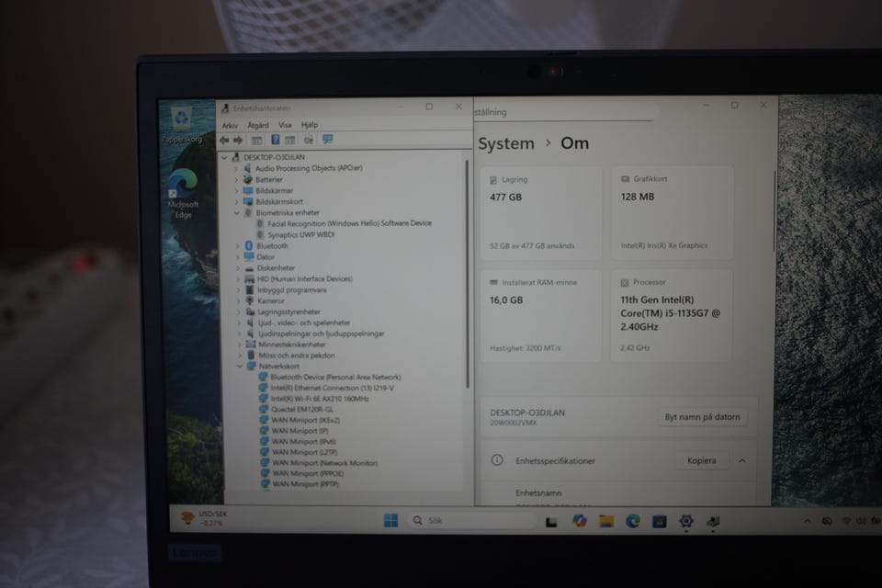This screenshot has height=588, width=882.
Task: Open the Papperskorg recycle bin desktop icon
Action: pyautogui.click(x=182, y=125)
